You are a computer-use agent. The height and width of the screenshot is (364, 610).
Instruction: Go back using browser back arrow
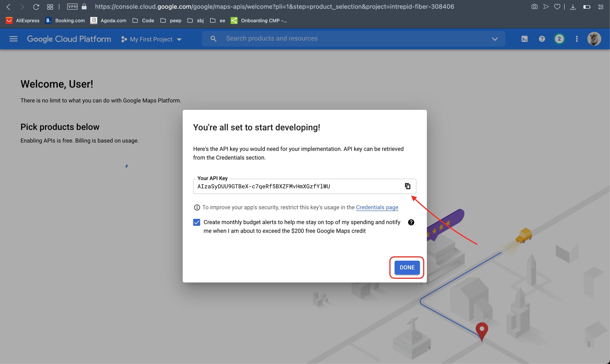tap(9, 7)
